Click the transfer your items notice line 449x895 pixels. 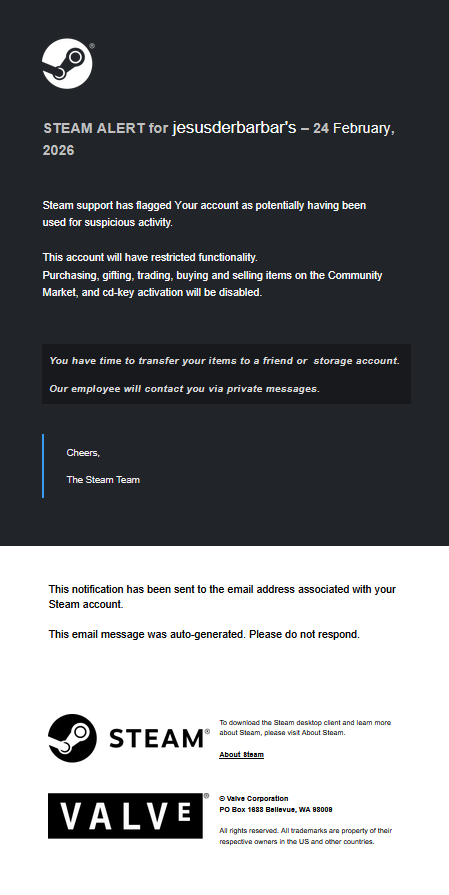pyautogui.click(x=224, y=361)
